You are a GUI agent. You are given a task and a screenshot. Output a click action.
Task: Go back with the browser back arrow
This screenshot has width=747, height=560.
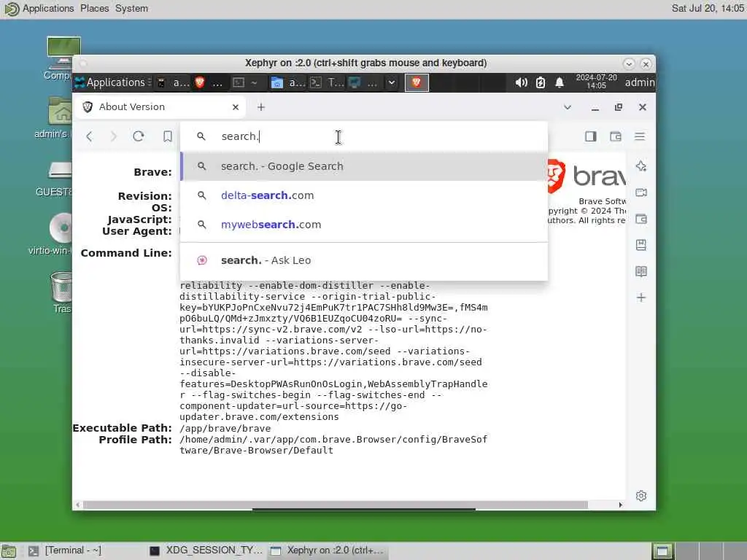(89, 136)
